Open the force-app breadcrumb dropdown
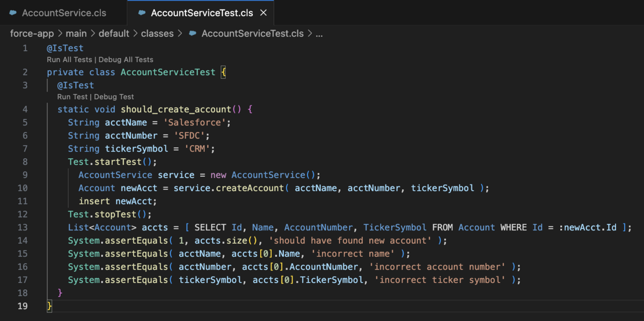Screen dimensions: 644x321 pos(31,33)
